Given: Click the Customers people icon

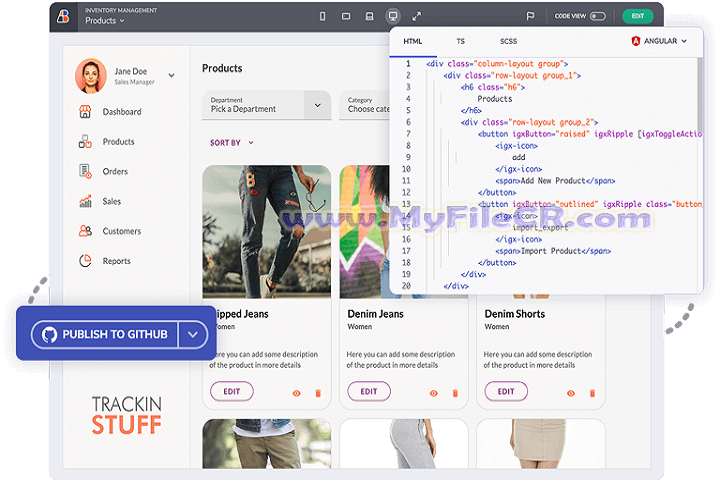Looking at the screenshot, I should point(85,231).
